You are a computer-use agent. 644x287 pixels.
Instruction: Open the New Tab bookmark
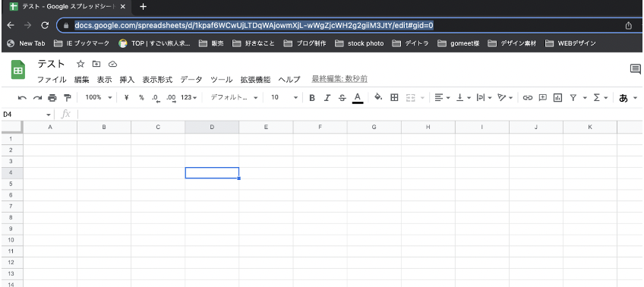pyautogui.click(x=27, y=43)
